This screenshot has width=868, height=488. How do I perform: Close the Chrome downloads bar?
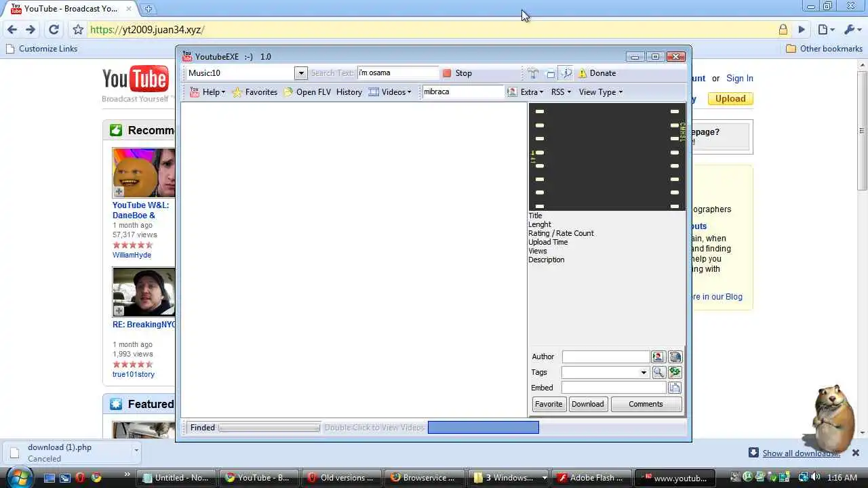click(x=855, y=453)
